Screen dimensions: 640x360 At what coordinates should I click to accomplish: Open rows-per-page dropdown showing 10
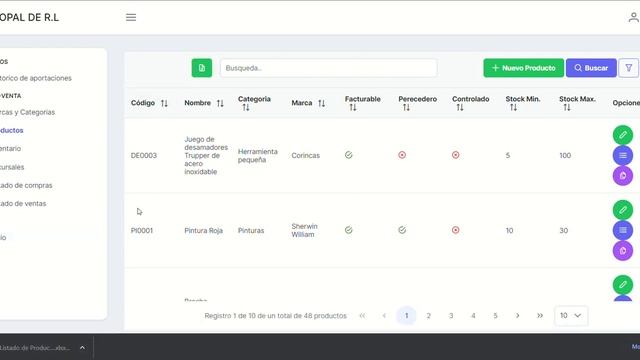(x=571, y=316)
